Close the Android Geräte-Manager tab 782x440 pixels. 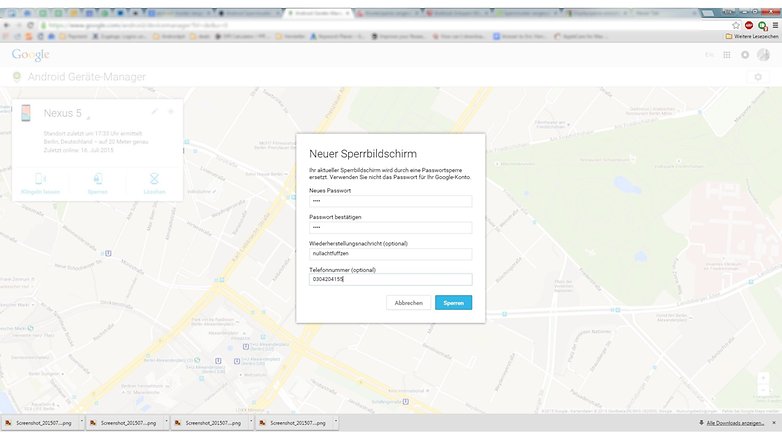(348, 13)
